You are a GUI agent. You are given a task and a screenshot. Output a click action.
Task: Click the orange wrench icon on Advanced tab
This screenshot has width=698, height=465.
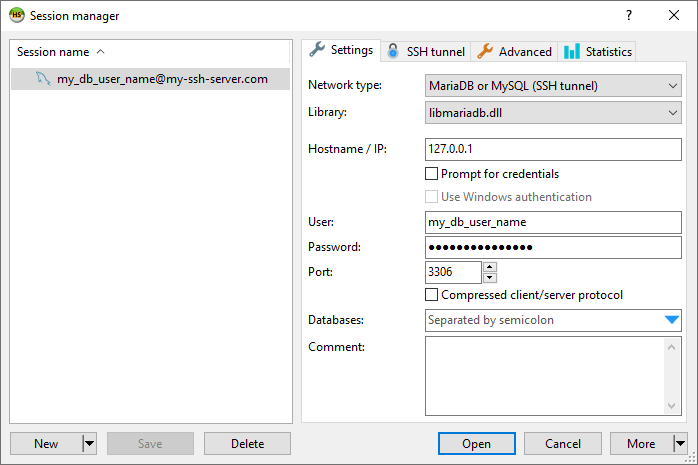point(485,52)
